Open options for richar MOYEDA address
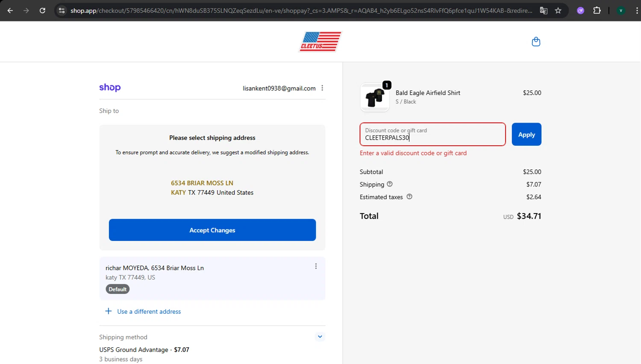 tap(316, 266)
